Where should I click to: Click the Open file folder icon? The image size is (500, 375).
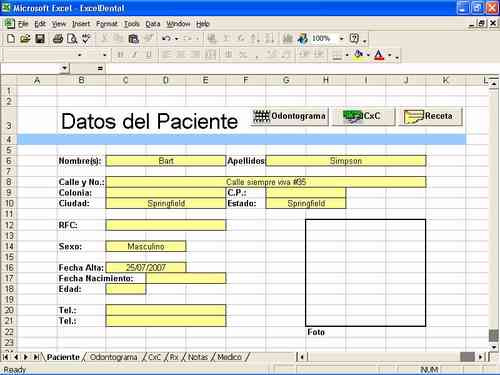[25, 39]
